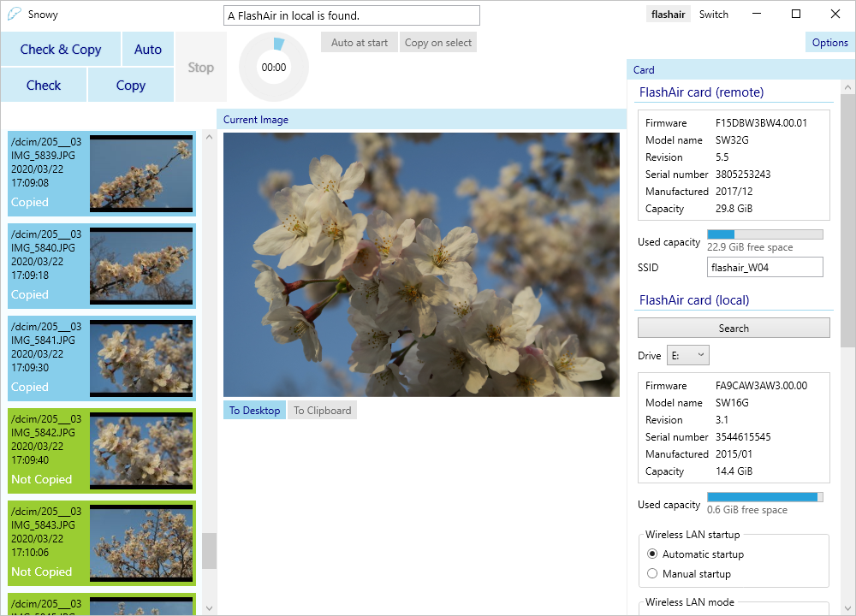Click the Snowy feather app icon
The image size is (856, 616).
[x=15, y=14]
